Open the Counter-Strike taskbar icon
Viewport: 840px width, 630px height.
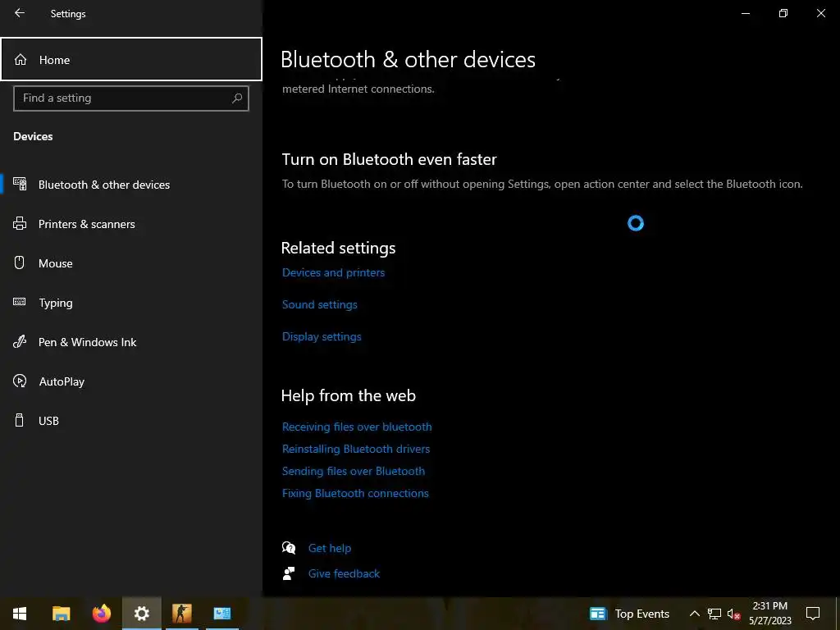[x=181, y=614]
